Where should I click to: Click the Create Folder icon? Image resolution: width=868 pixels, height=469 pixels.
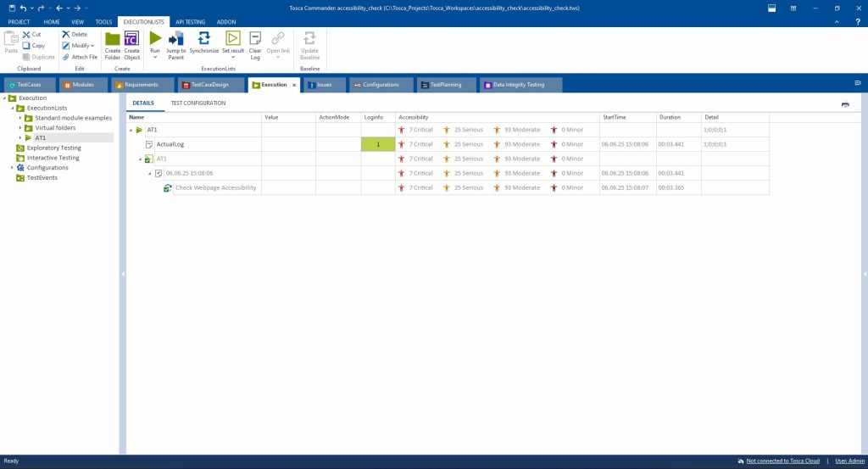pyautogui.click(x=113, y=39)
